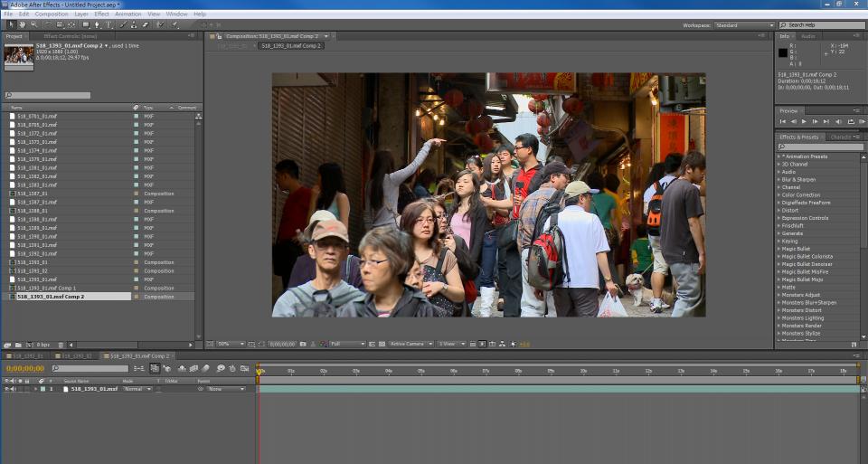Create a new folder in Project panel
Image resolution: width=868 pixels, height=464 pixels.
[x=19, y=345]
